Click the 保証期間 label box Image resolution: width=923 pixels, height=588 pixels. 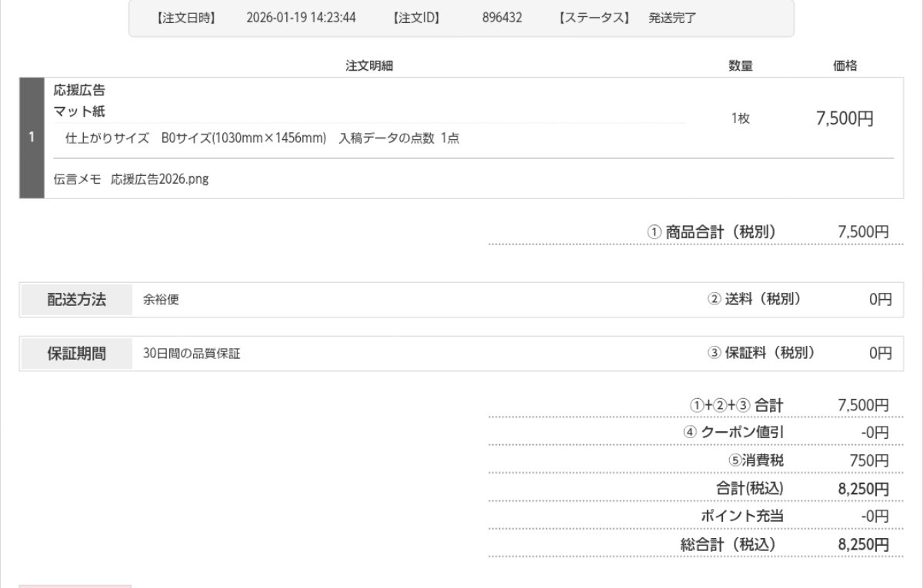pos(77,354)
